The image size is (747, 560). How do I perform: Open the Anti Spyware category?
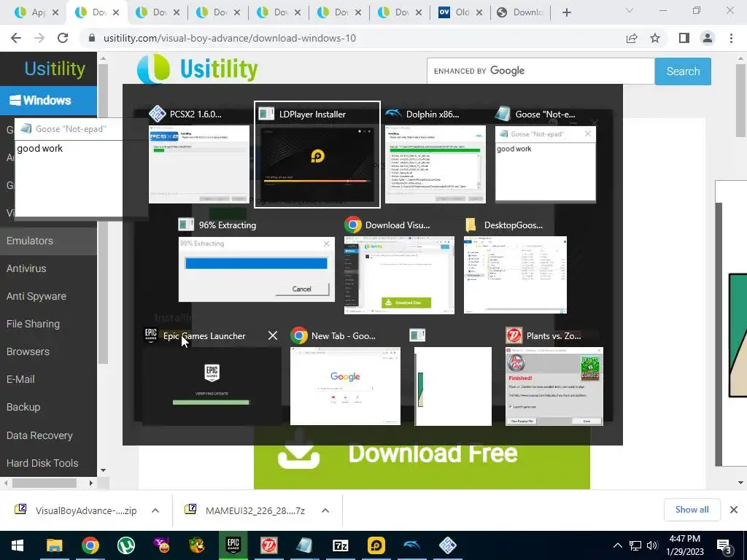(x=36, y=296)
